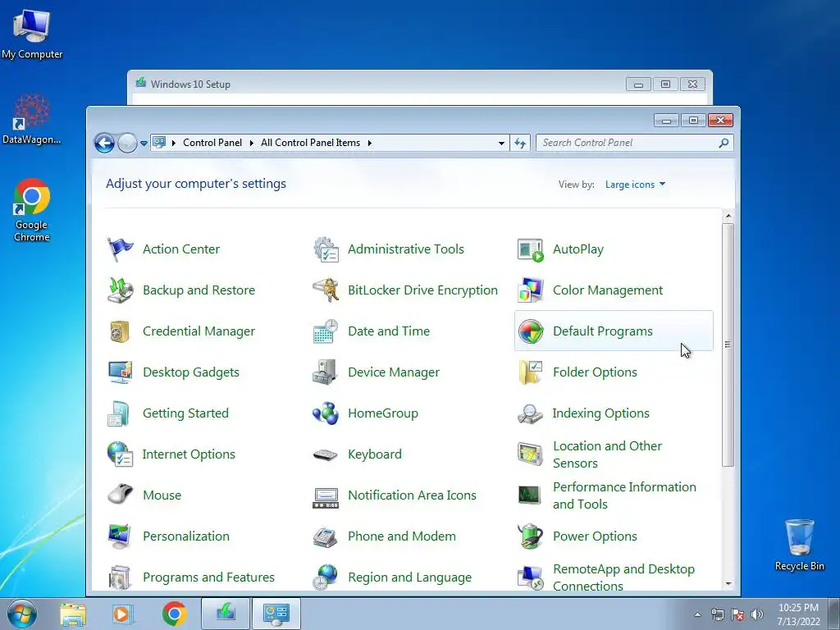This screenshot has width=840, height=630.
Task: Refresh the Control Panel view
Action: click(520, 143)
